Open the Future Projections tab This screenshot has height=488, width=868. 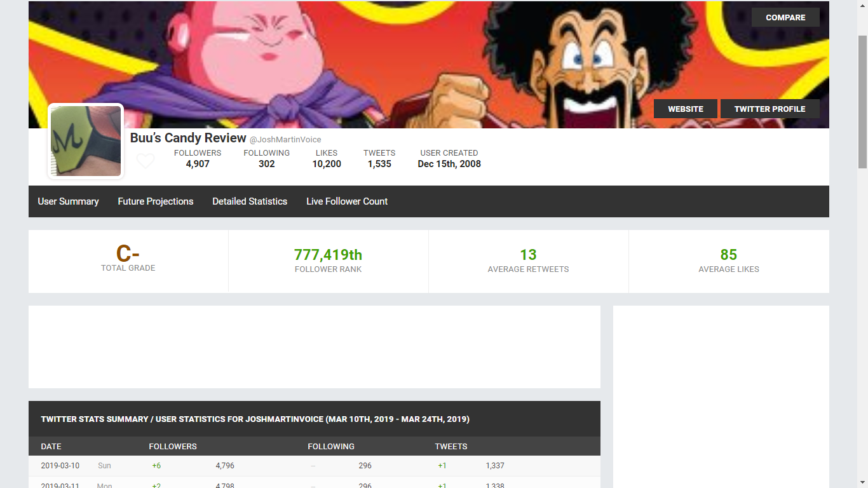pos(156,201)
